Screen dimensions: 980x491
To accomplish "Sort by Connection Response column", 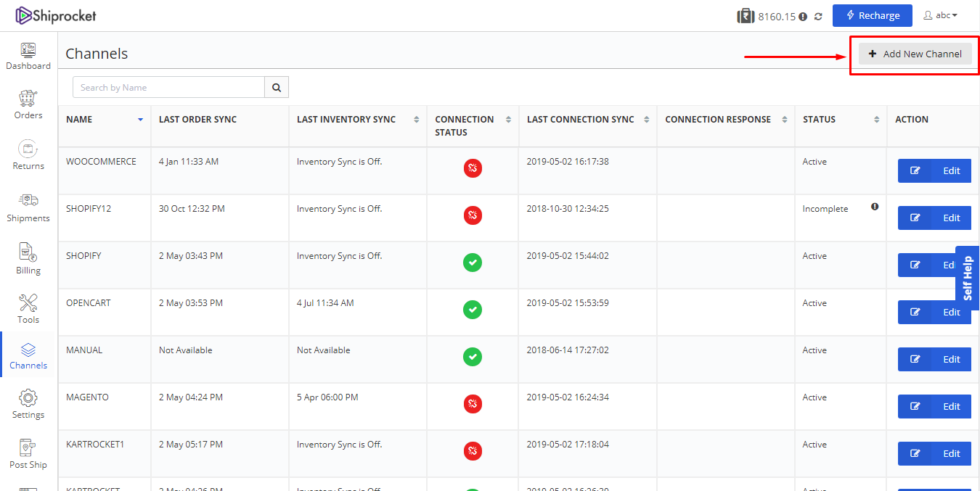I will (784, 120).
